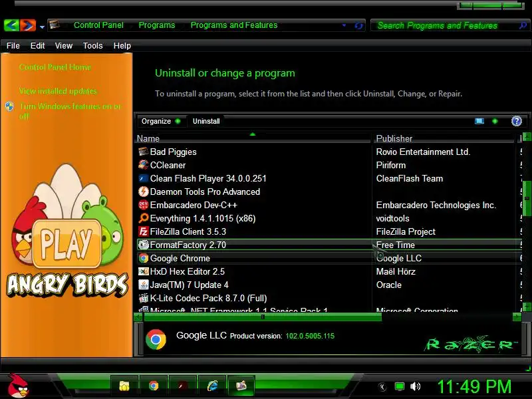Screen dimensions: 532x399
Task: Click the shield icon beside Windows features
Action: [x=9, y=106]
